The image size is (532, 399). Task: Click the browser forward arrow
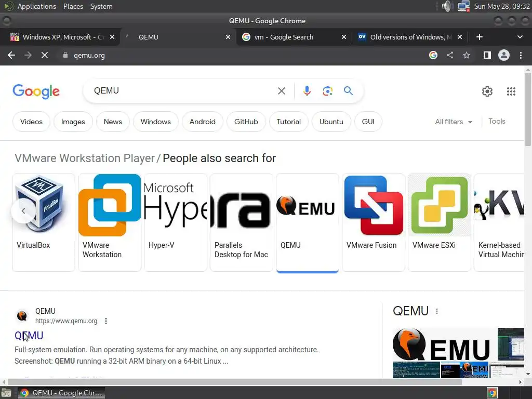tap(28, 55)
